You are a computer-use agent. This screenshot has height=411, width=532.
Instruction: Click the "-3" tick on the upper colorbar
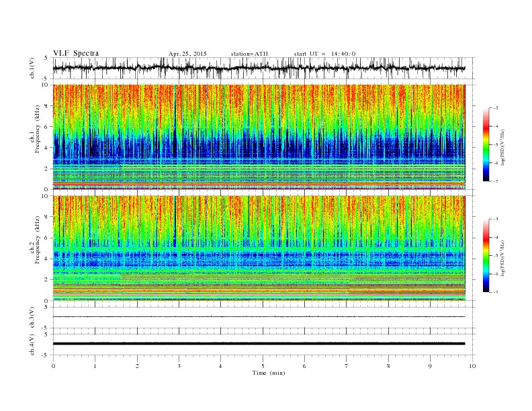(x=495, y=108)
